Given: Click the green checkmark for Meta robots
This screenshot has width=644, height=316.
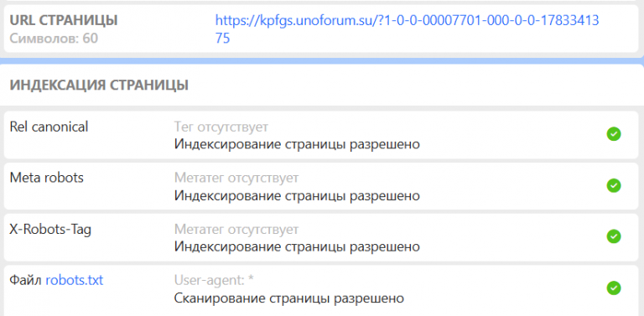Looking at the screenshot, I should click(614, 185).
